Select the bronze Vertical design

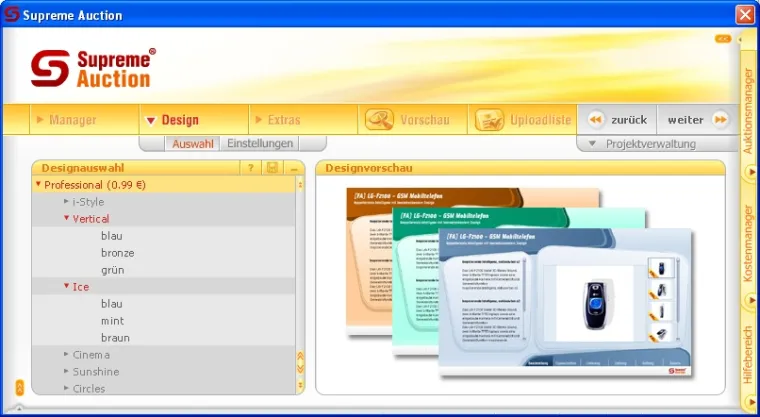click(117, 253)
